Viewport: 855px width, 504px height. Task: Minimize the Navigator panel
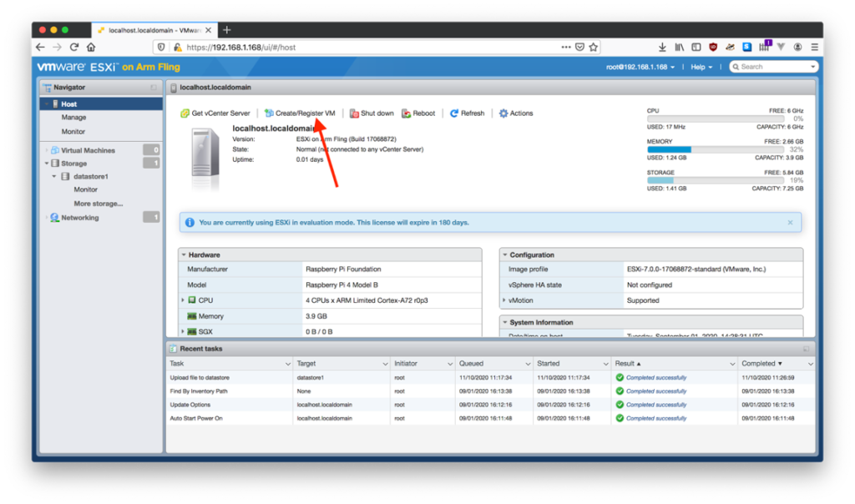(154, 87)
